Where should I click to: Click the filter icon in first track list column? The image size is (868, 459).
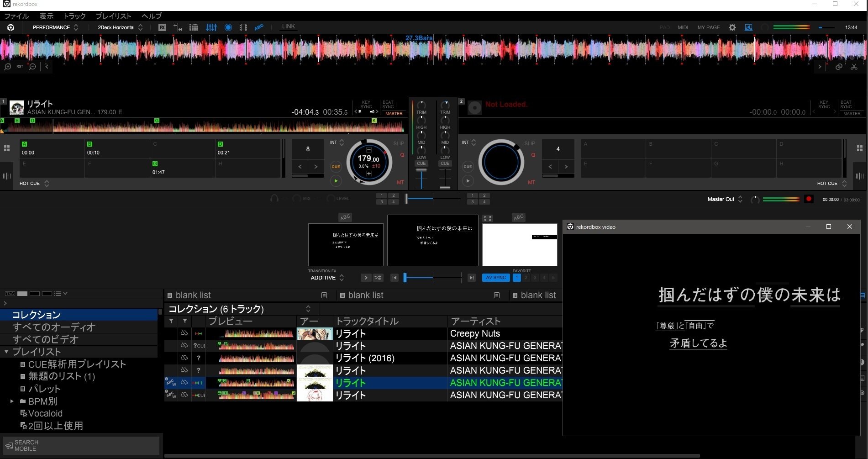coord(171,321)
